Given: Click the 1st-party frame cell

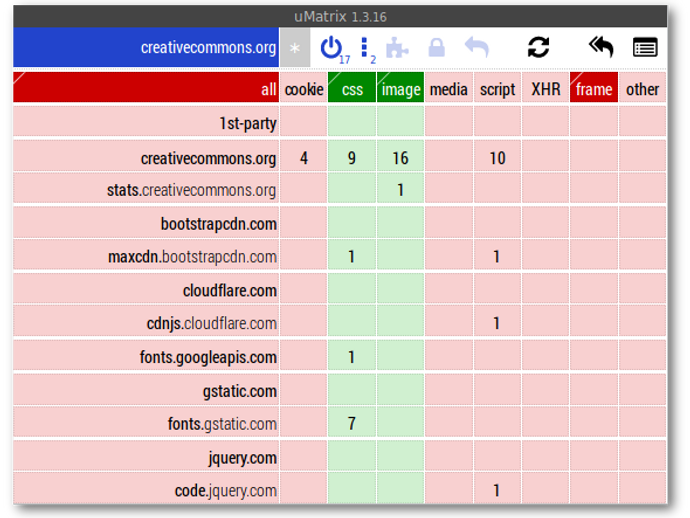Looking at the screenshot, I should click(594, 121).
